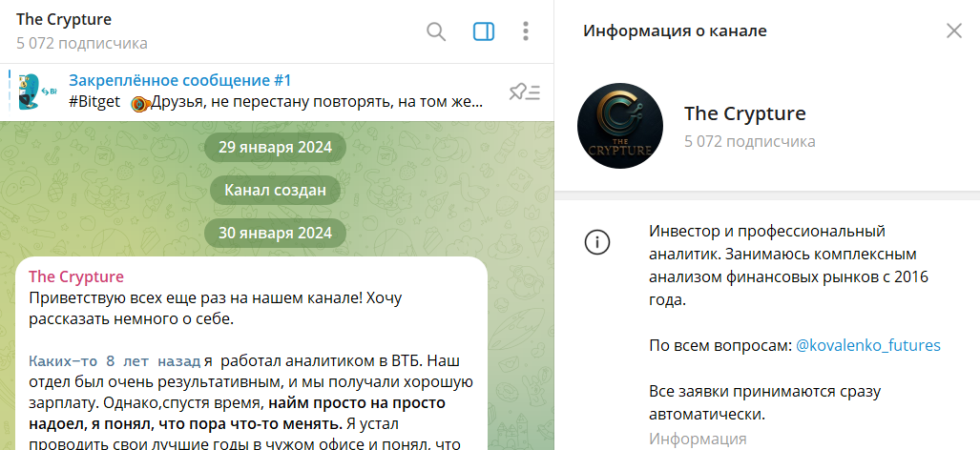
Task: Open the @kovalenko_futures contact link
Action: pyautogui.click(x=867, y=345)
